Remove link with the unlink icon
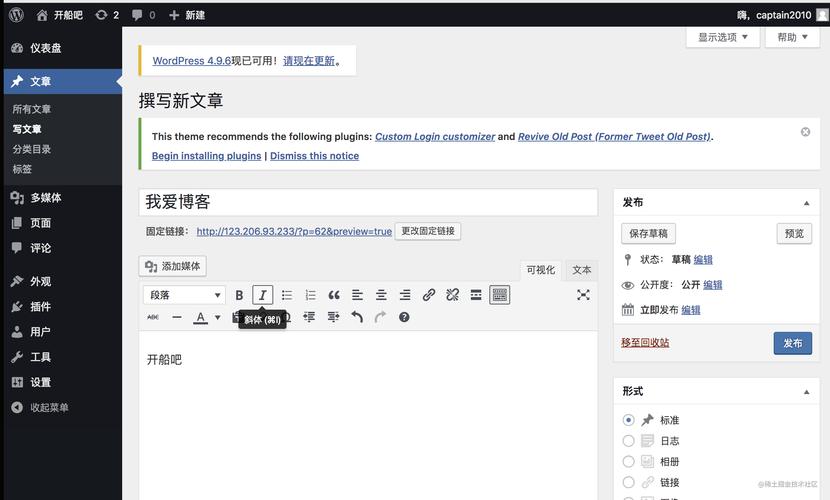 pos(452,295)
